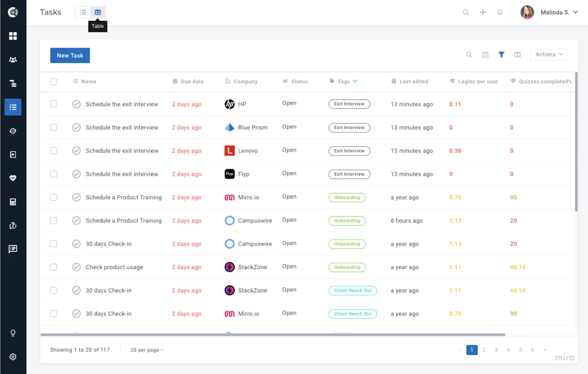The width and height of the screenshot is (588, 374).
Task: Go to page 2
Action: 484,350
